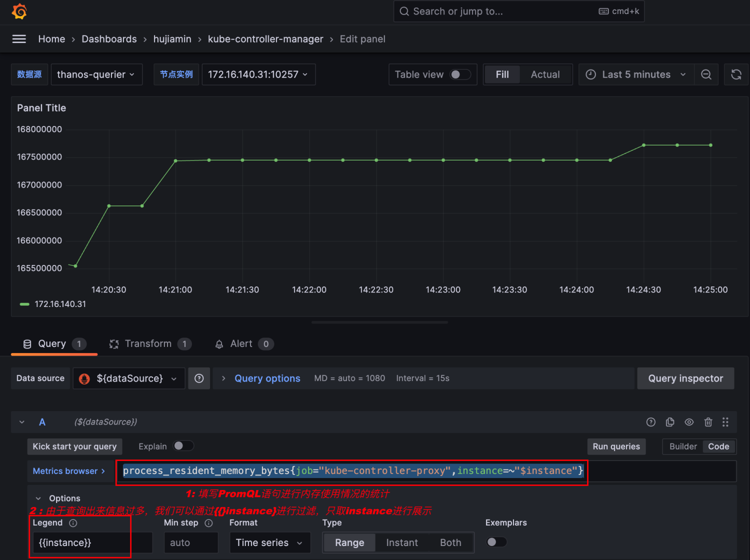Image resolution: width=750 pixels, height=560 pixels.
Task: Toggle the Table view switch
Action: [x=460, y=74]
